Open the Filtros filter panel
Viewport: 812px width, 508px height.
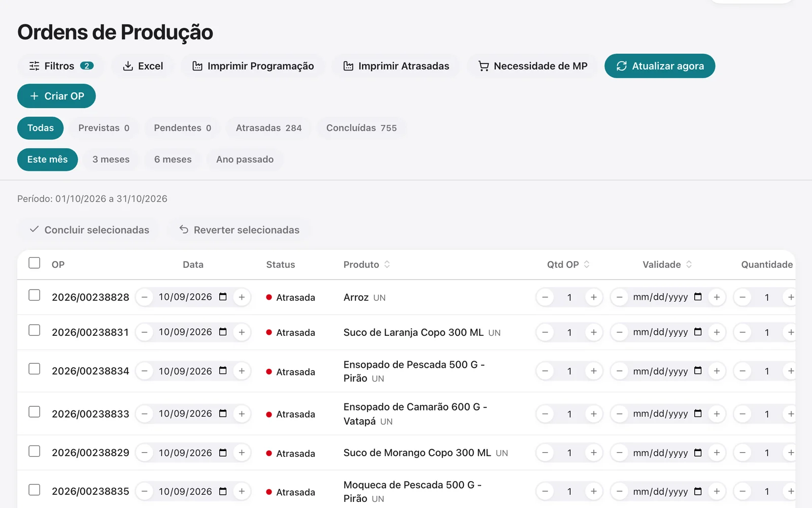(61, 66)
